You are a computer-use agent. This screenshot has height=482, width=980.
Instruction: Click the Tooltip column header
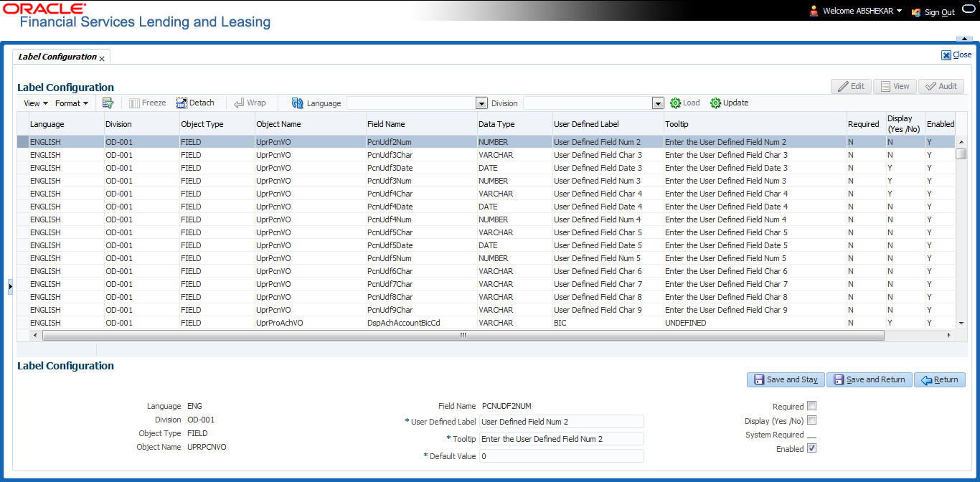point(755,124)
